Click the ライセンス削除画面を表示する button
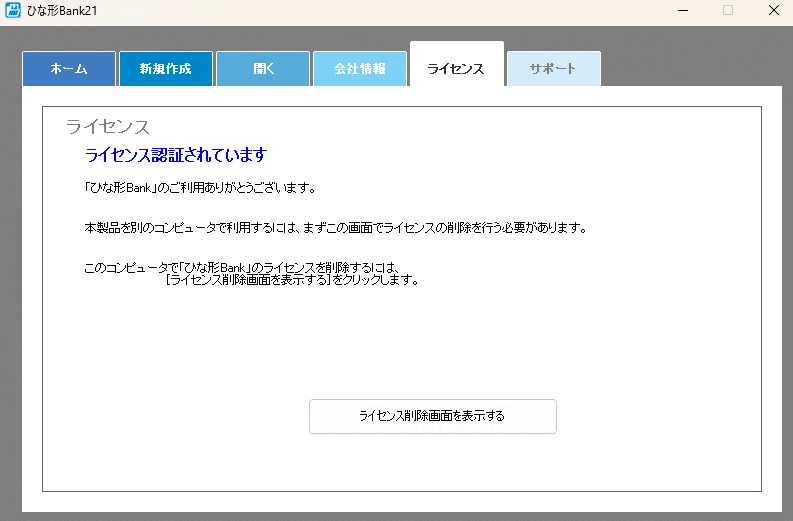Viewport: 793px width, 521px height. point(433,416)
